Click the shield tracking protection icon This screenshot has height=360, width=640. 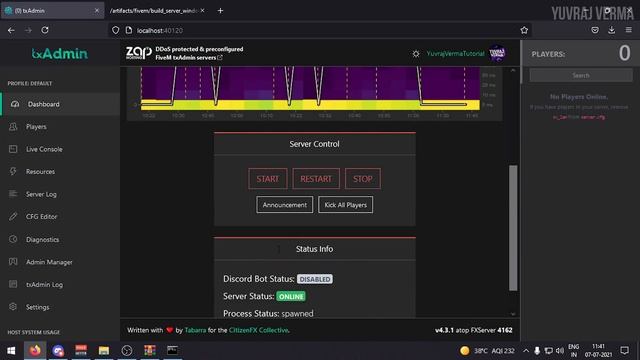[x=116, y=30]
